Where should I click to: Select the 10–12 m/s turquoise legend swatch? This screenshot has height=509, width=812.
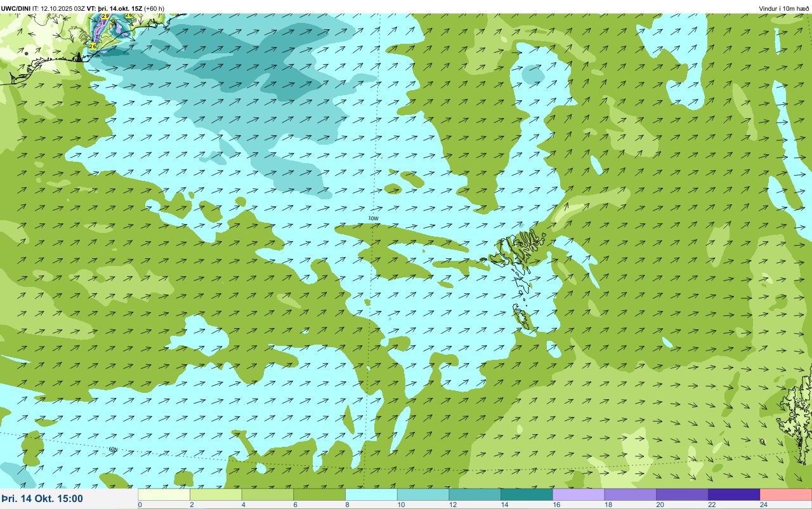tap(423, 494)
